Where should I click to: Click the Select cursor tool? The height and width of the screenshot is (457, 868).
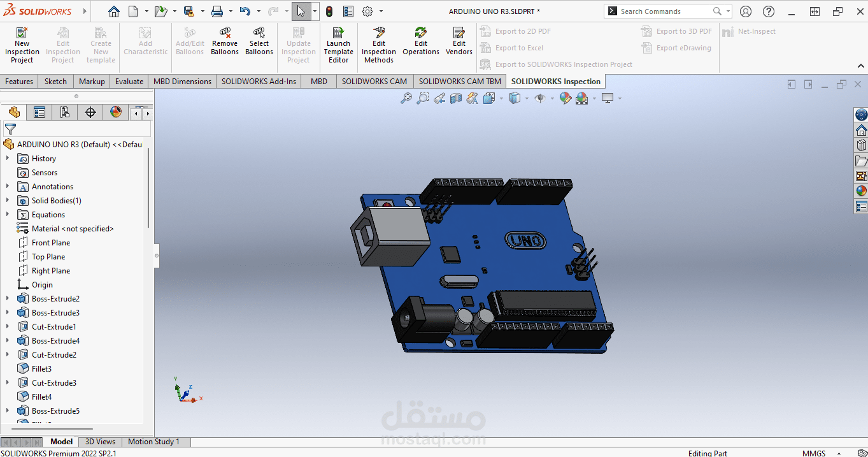[301, 11]
